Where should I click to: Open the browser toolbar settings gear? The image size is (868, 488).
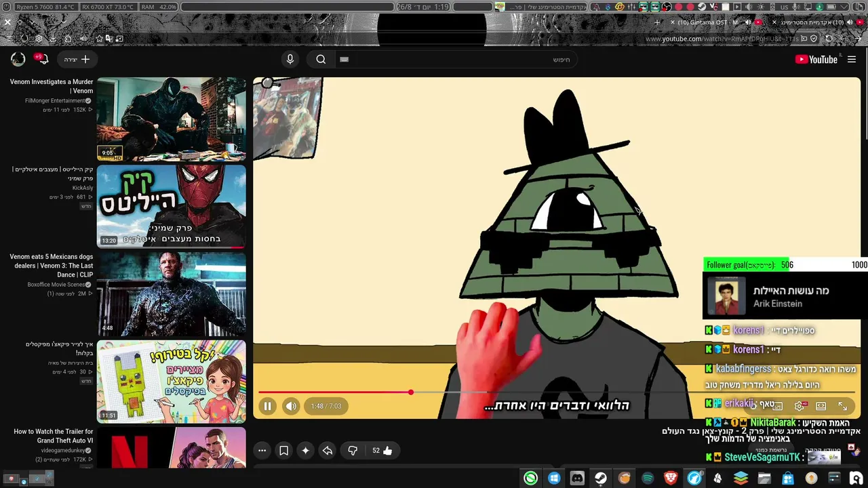[x=39, y=39]
